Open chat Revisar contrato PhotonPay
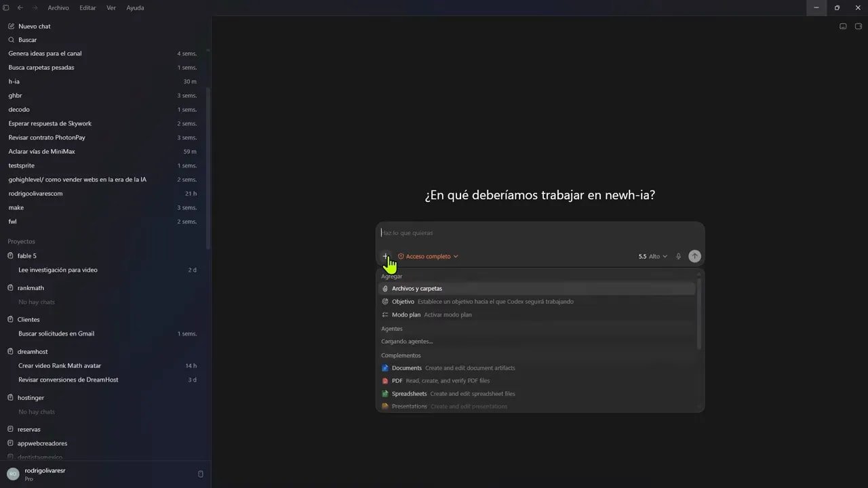Viewport: 868px width, 488px height. click(x=103, y=138)
